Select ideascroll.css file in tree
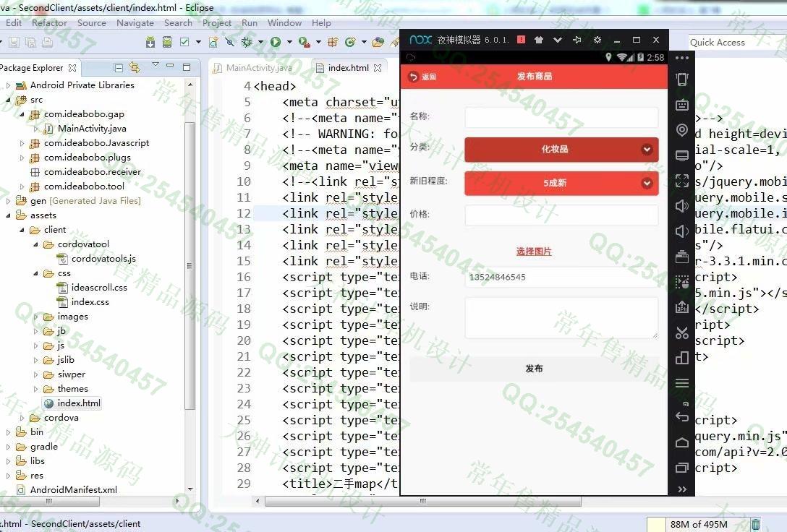 pyautogui.click(x=99, y=288)
